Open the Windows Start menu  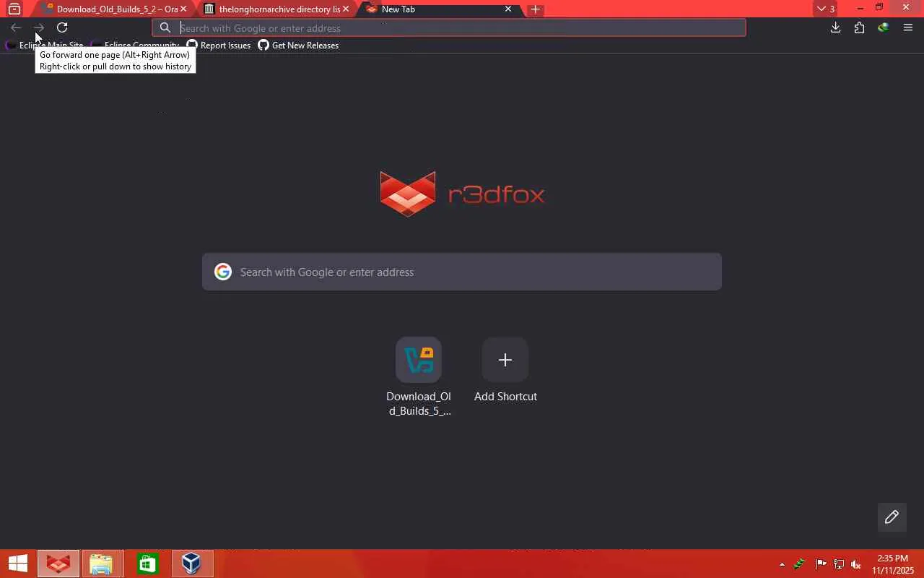point(18,564)
